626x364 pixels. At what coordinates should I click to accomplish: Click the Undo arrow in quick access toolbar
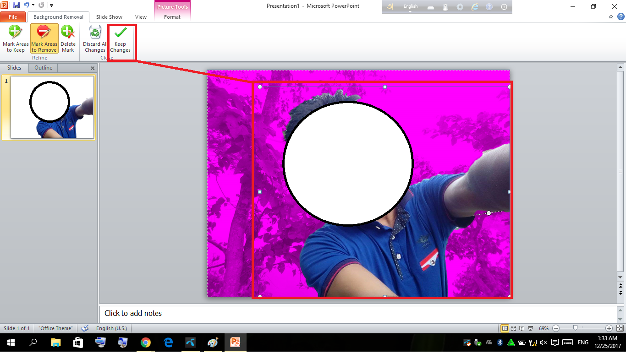click(26, 5)
